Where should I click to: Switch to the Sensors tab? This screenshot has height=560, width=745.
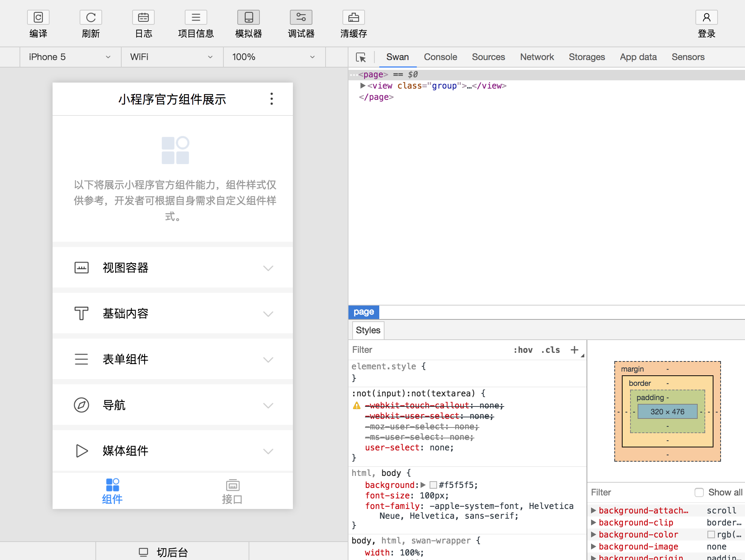688,57
